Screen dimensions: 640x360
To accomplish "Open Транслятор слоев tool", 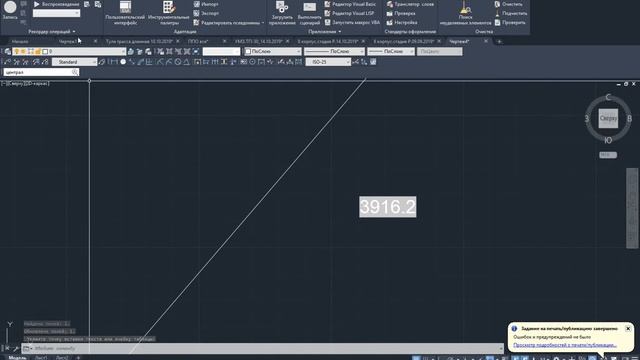I will 410,4.
